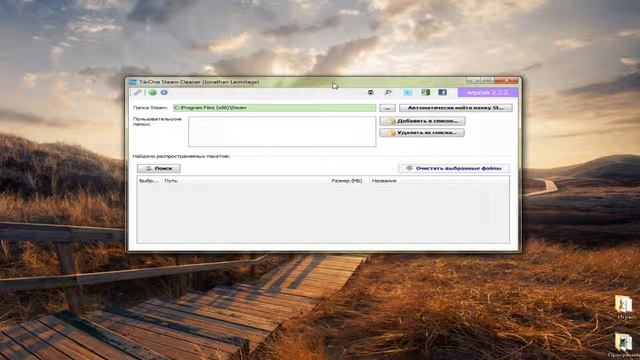640x360 pixels.
Task: Close the TikiOne Steam Cleaner window
Action: tap(508, 81)
